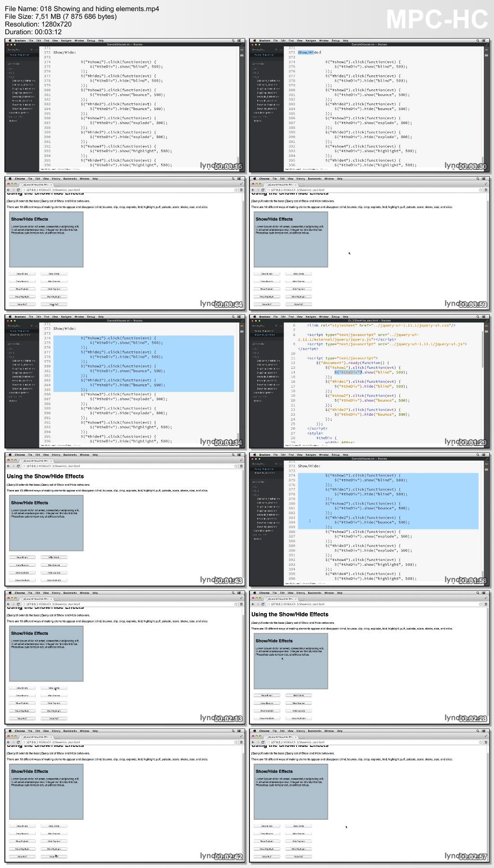Click highlighted $("#theDiv") code in 00:01:29 frame
The image size is (494, 868).
tap(348, 372)
